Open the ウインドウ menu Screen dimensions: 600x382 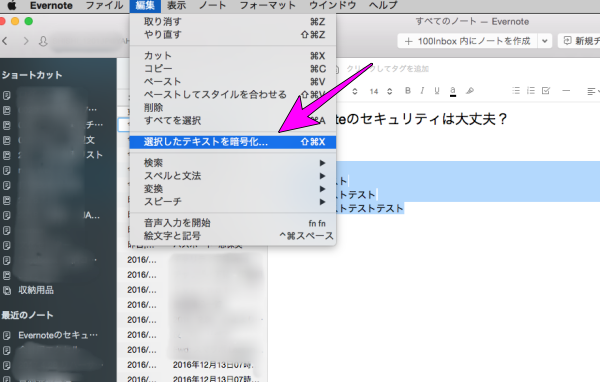point(333,5)
